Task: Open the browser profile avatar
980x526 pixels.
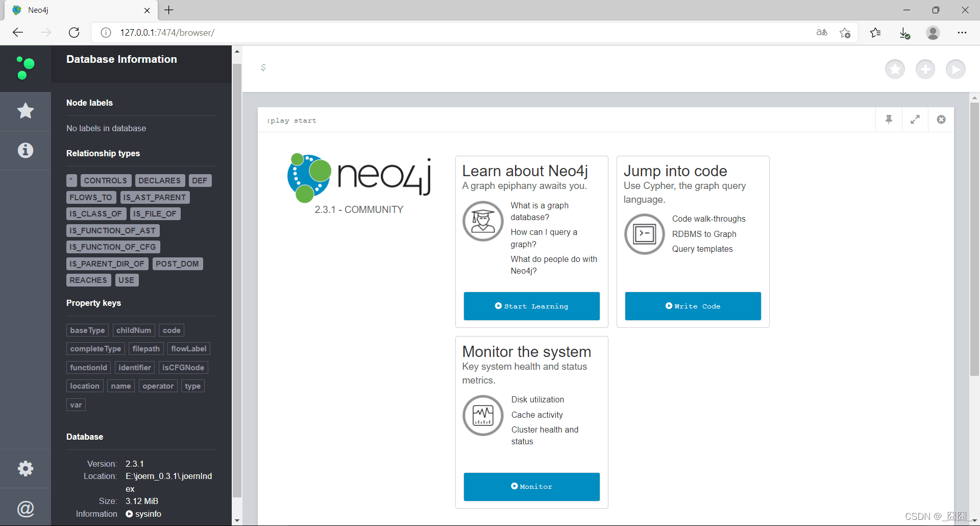Action: click(x=933, y=33)
